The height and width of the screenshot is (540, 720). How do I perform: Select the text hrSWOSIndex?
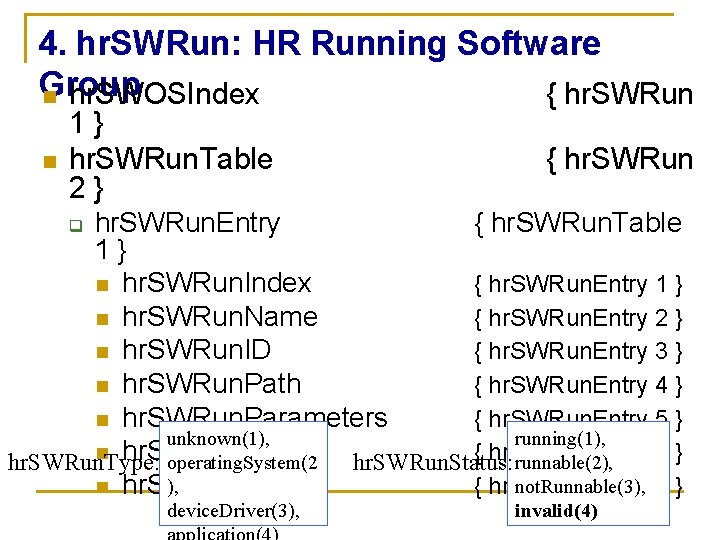pos(164,94)
